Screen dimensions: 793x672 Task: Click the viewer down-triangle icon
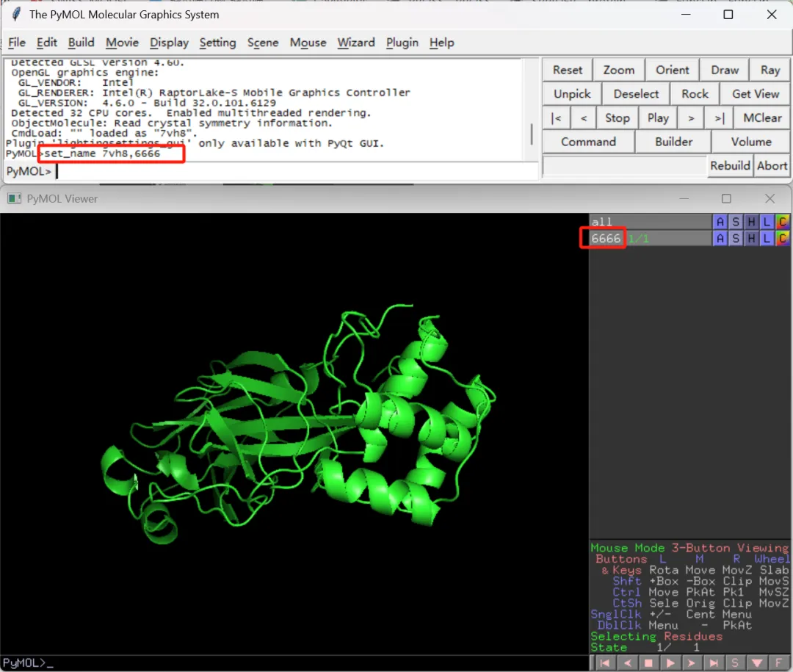756,663
